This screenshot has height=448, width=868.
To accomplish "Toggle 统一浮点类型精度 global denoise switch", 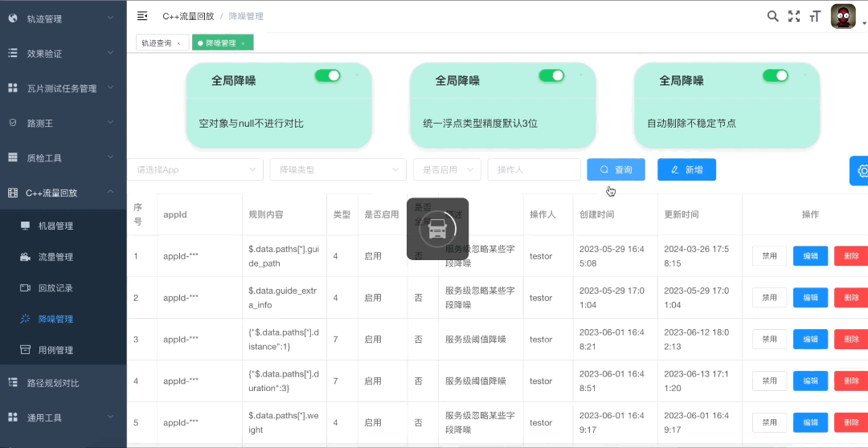I will click(x=551, y=75).
